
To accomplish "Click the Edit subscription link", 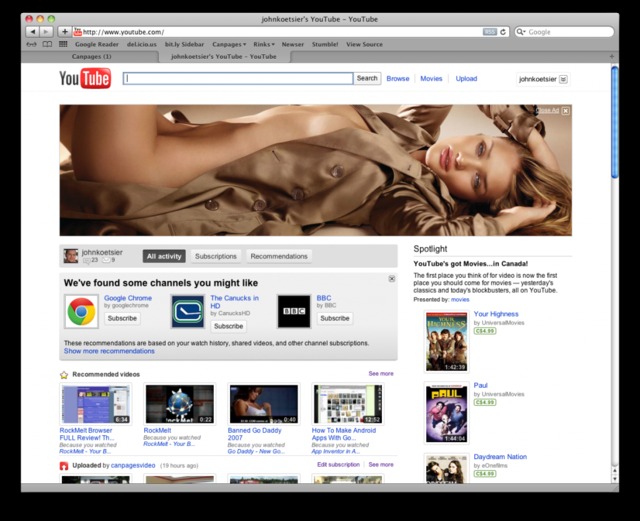I will [x=338, y=465].
